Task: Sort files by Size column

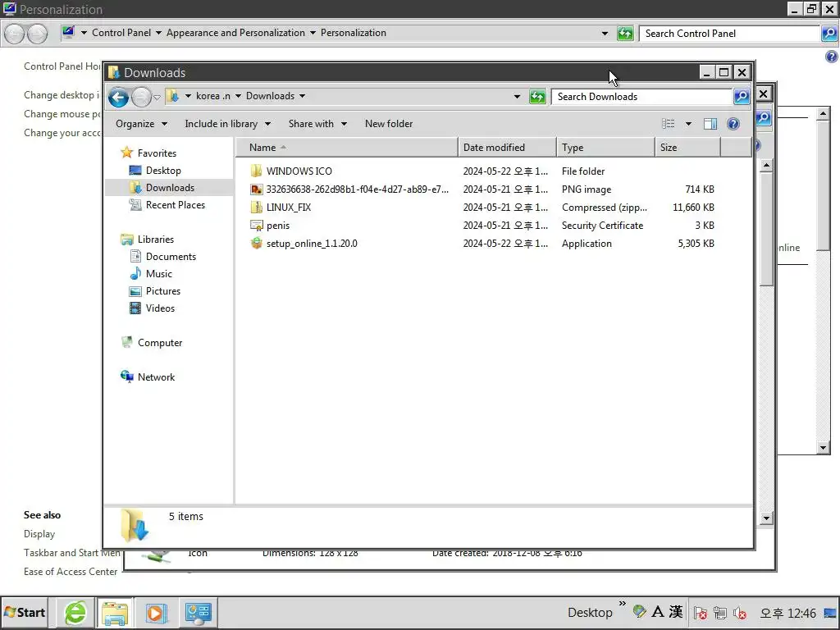Action: 688,148
